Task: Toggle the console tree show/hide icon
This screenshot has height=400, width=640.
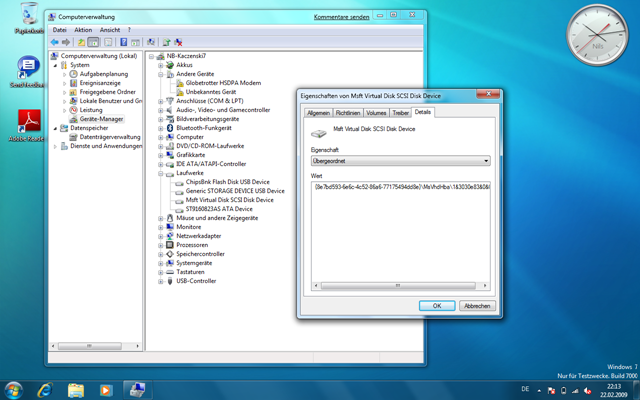Action: [93, 42]
